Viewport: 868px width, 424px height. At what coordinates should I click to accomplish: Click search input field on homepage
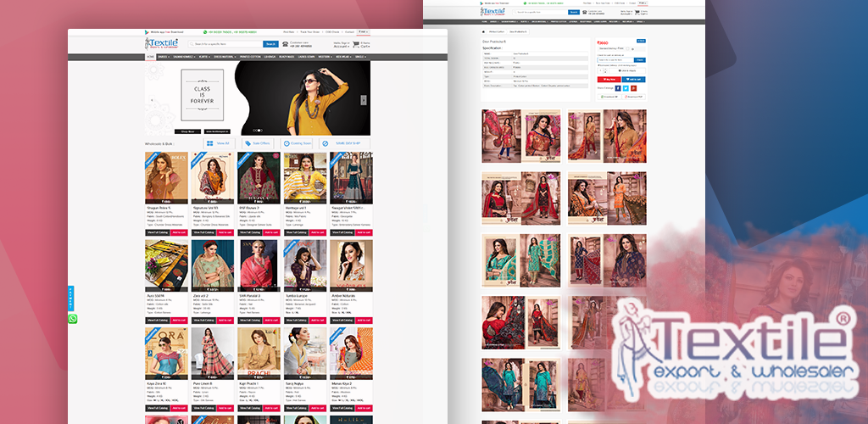pos(225,44)
